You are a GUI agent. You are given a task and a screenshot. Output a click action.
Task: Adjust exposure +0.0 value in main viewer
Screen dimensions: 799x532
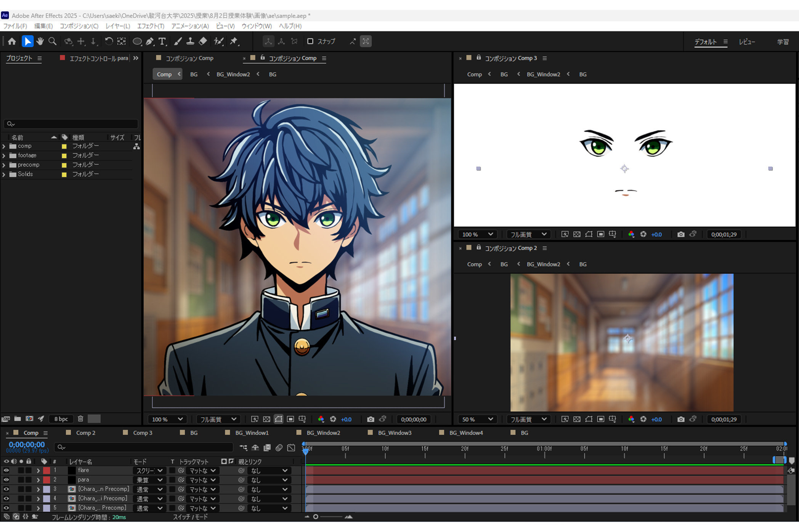[346, 419]
